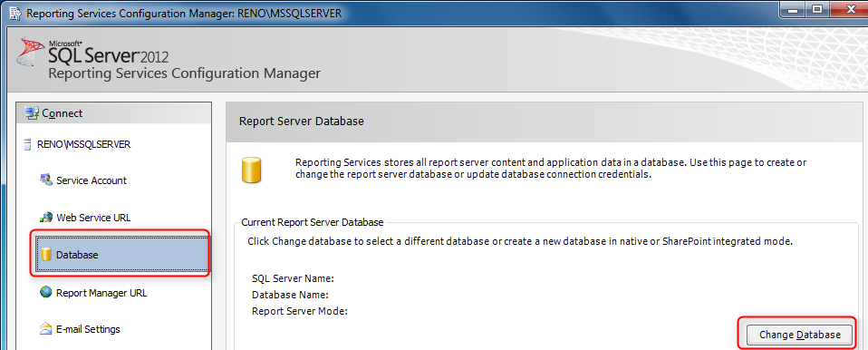
Task: Click the Report Manager URL globe icon
Action: pyautogui.click(x=46, y=292)
